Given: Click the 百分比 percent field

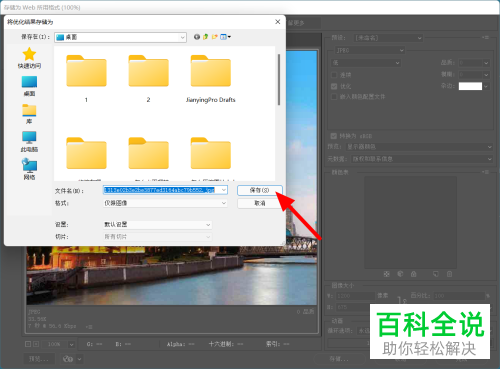Looking at the screenshot, I should pos(459,296).
